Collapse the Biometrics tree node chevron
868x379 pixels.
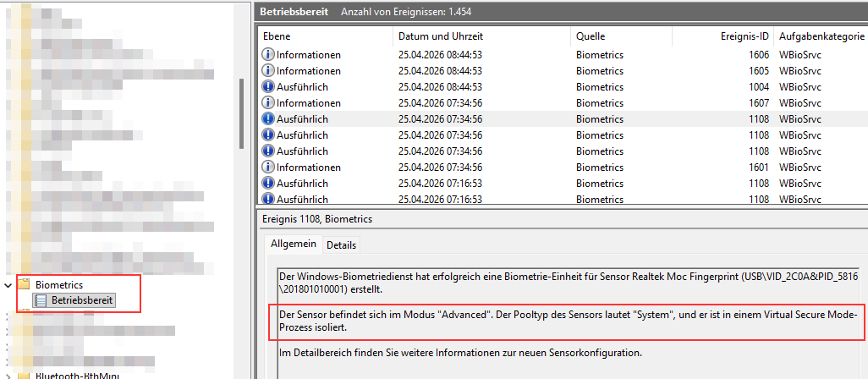click(x=8, y=285)
